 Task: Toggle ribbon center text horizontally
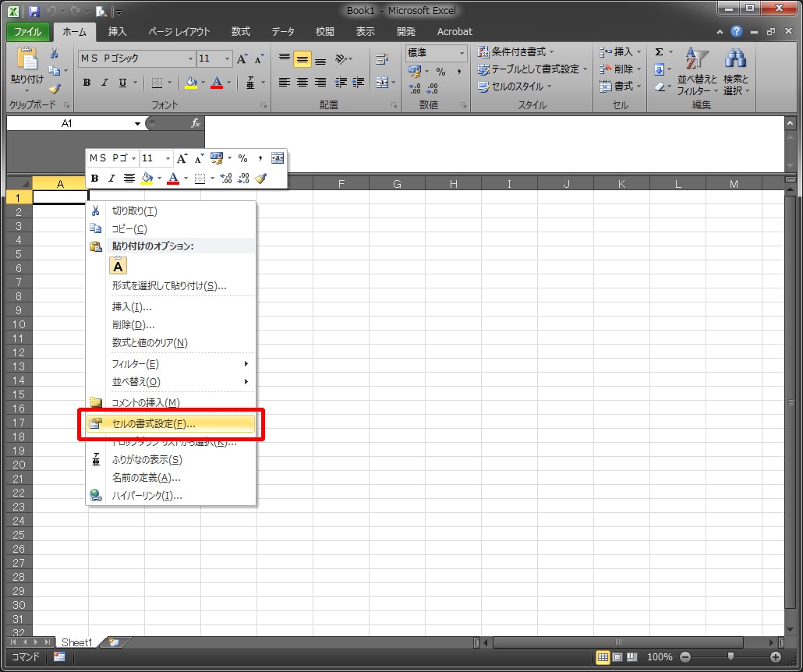[302, 82]
